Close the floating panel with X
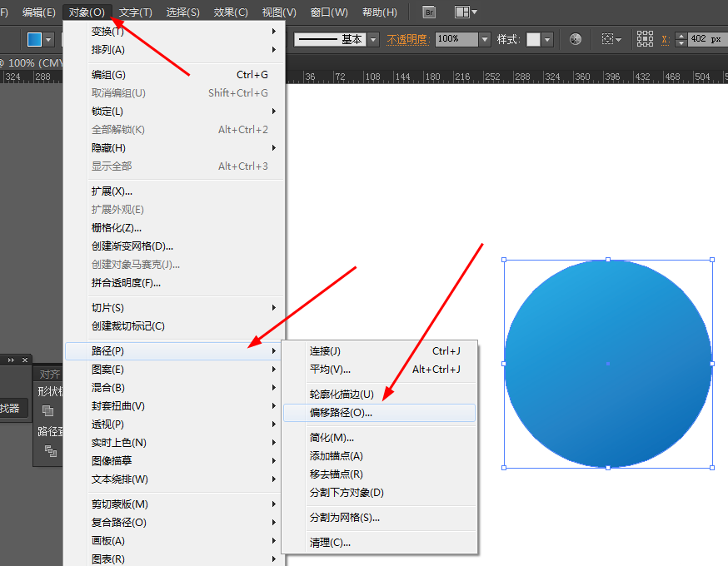This screenshot has width=728, height=566. [25, 360]
